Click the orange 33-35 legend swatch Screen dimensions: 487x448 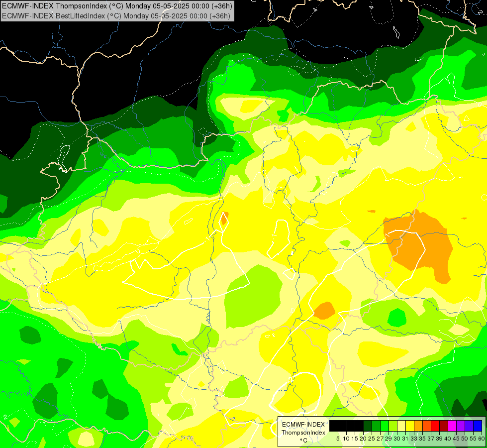click(x=418, y=426)
